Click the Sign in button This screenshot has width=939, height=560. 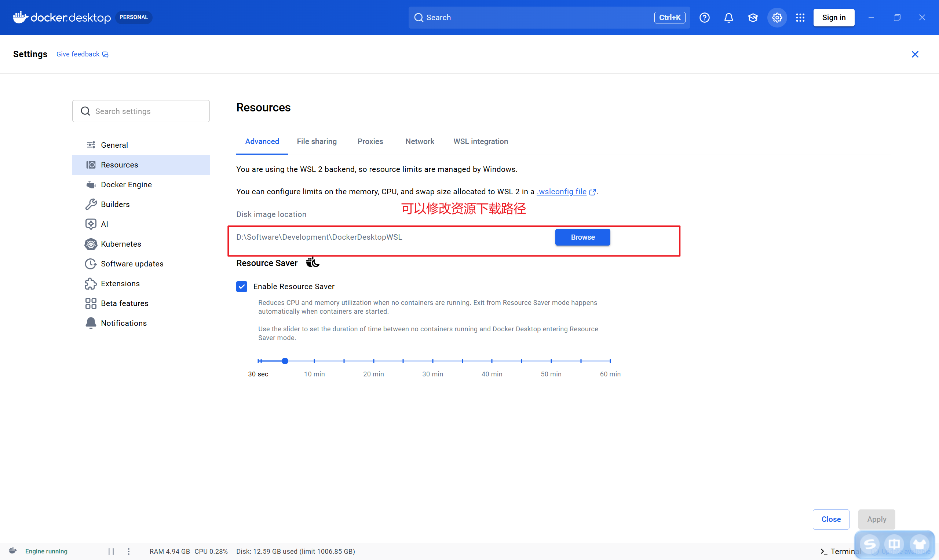coord(834,17)
